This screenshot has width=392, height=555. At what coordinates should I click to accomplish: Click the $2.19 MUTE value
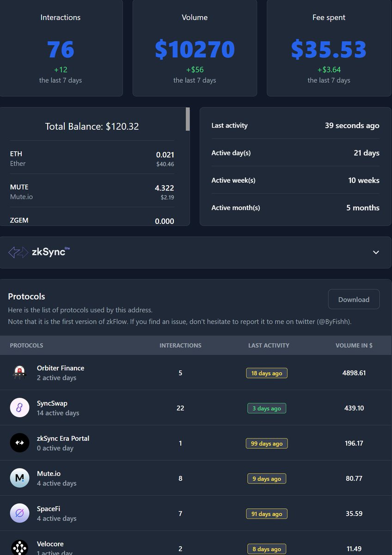pyautogui.click(x=166, y=197)
